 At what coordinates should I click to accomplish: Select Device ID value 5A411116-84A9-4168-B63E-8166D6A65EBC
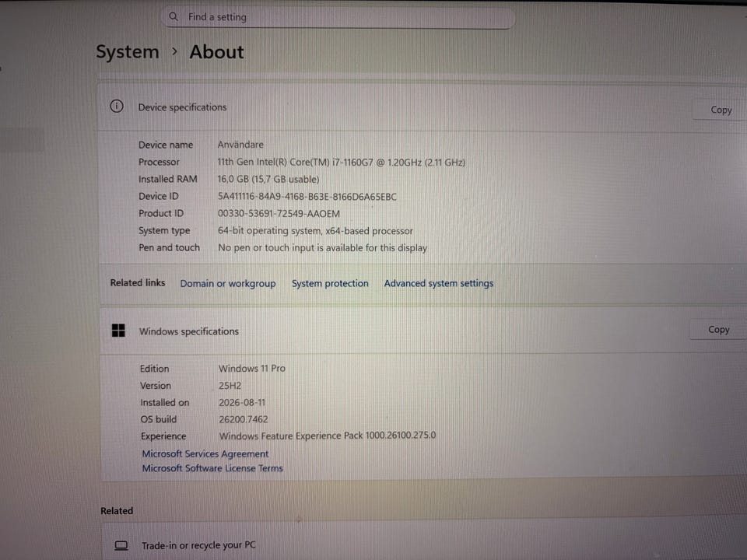[x=307, y=197]
